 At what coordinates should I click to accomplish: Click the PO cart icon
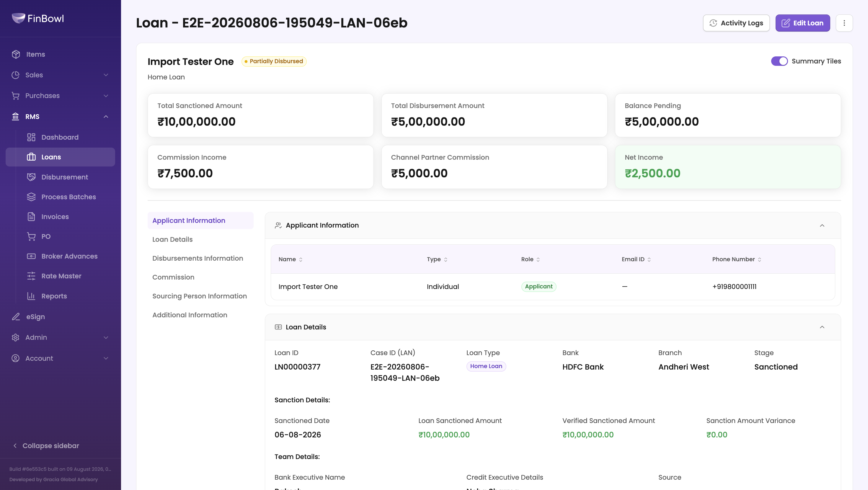[31, 236]
